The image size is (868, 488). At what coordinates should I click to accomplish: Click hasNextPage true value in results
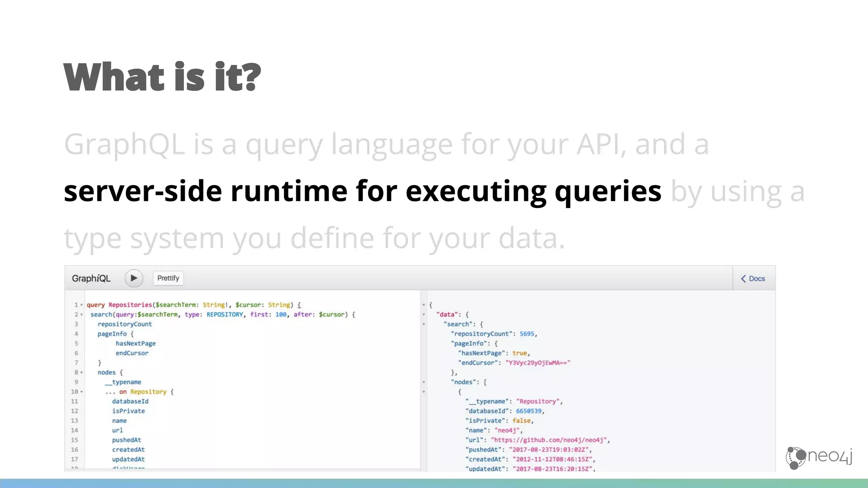[x=520, y=353]
